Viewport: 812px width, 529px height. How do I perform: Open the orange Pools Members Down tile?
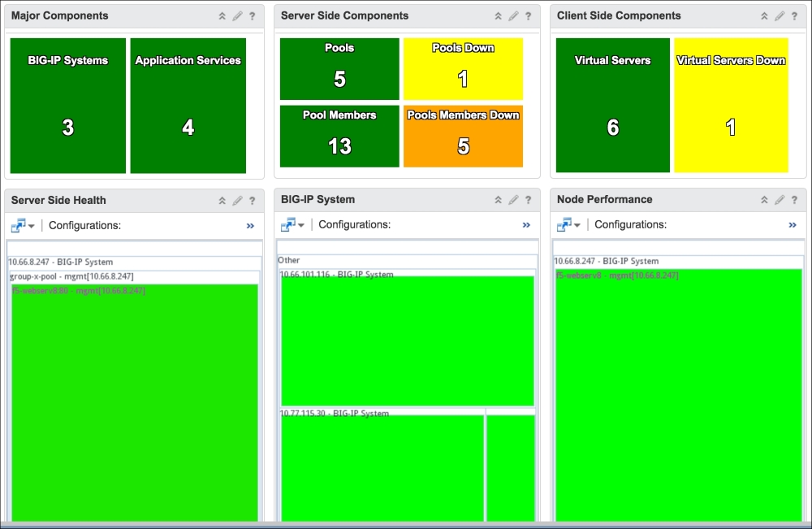(x=463, y=137)
